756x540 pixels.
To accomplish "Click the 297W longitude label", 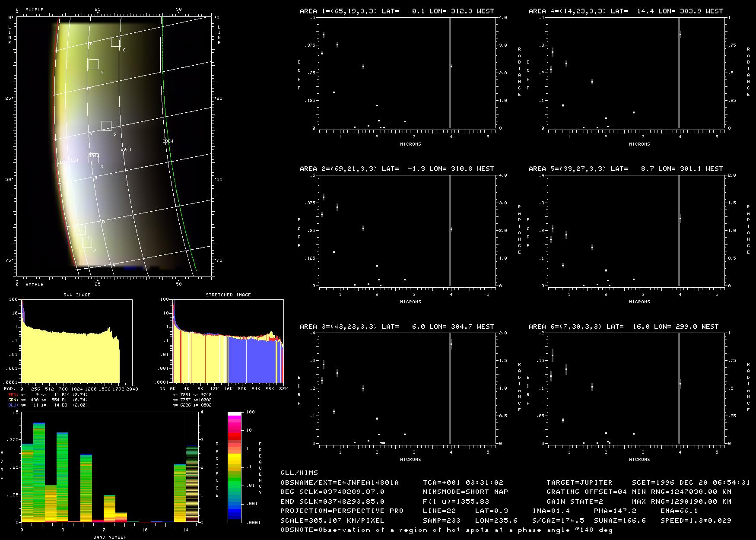I will coord(126,149).
